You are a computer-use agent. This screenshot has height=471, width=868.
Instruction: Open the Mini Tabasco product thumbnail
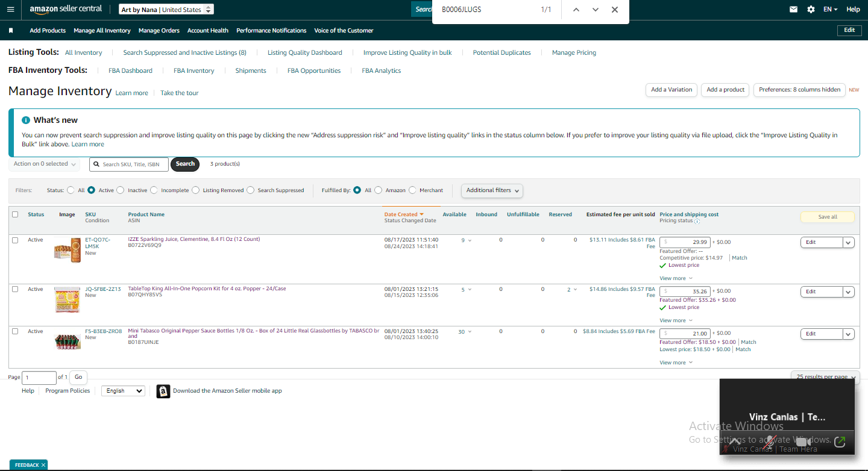67,342
